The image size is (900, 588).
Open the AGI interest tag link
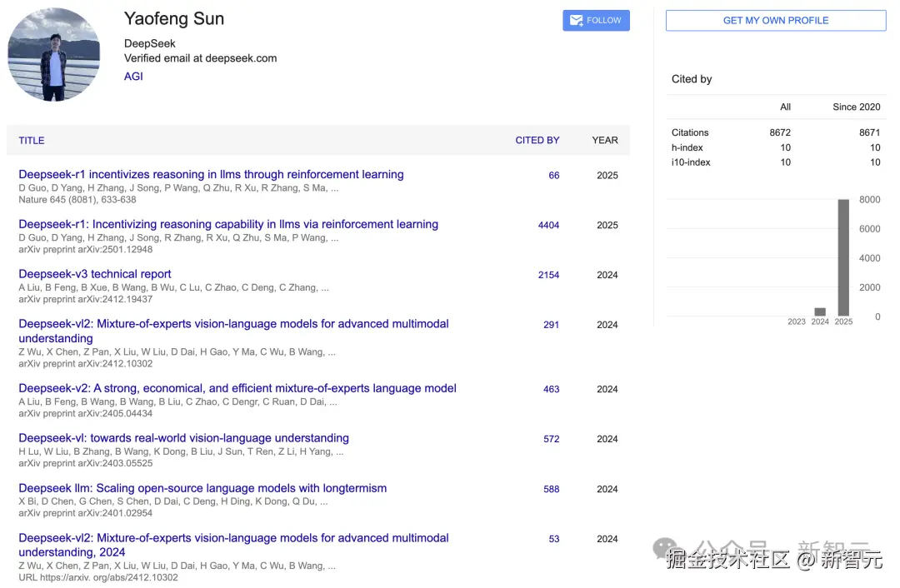point(133,76)
